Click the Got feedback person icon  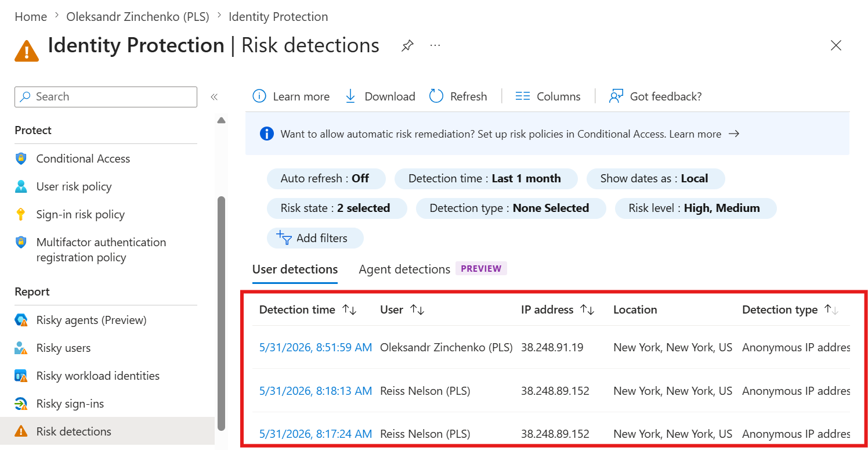coord(616,96)
